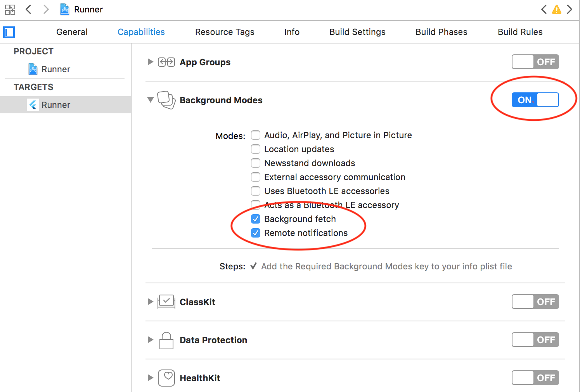580x392 pixels.
Task: Select the Runner project tree item
Action: [56, 69]
